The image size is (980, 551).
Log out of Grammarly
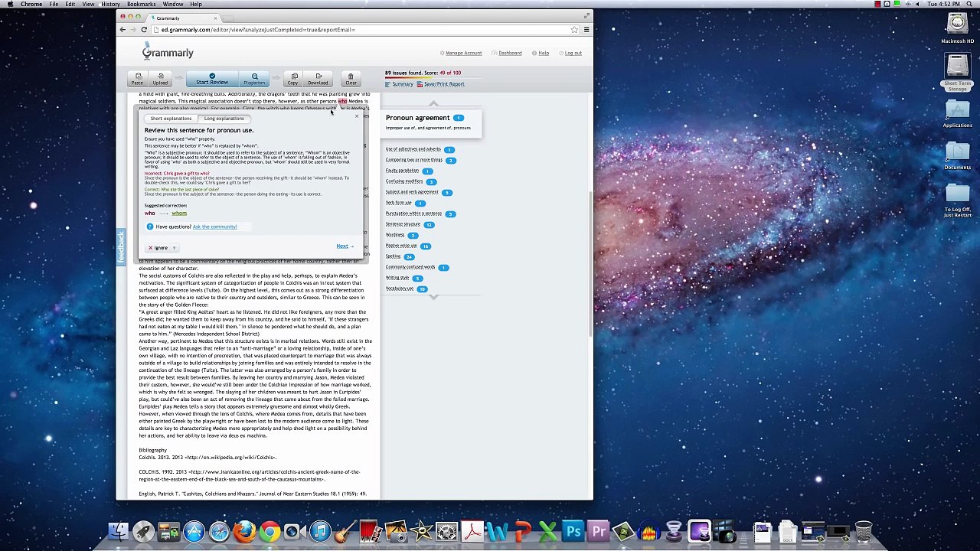571,53
